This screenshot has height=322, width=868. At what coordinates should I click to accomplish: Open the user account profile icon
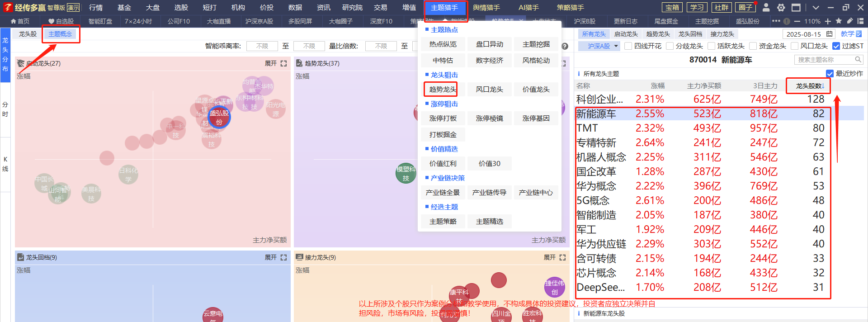pos(766,7)
